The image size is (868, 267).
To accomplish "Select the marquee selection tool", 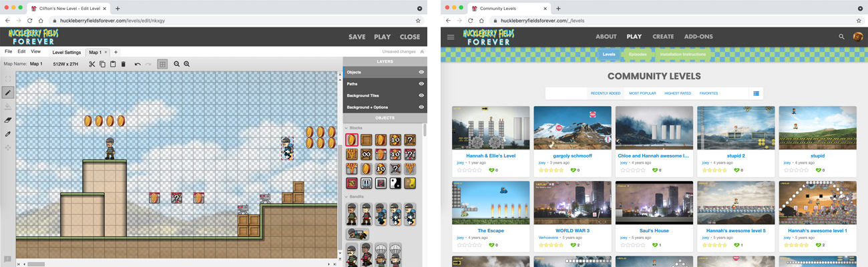I will (x=8, y=79).
